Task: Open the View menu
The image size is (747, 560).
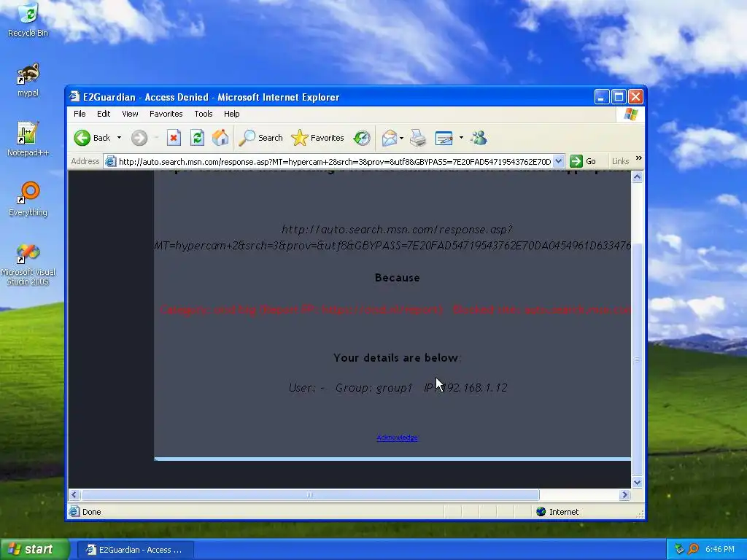Action: [x=130, y=114]
